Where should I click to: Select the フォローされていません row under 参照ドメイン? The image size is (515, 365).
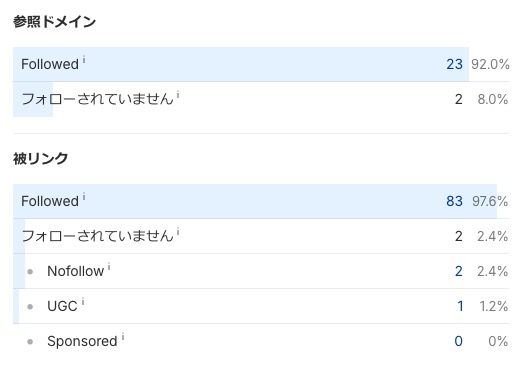pos(261,99)
